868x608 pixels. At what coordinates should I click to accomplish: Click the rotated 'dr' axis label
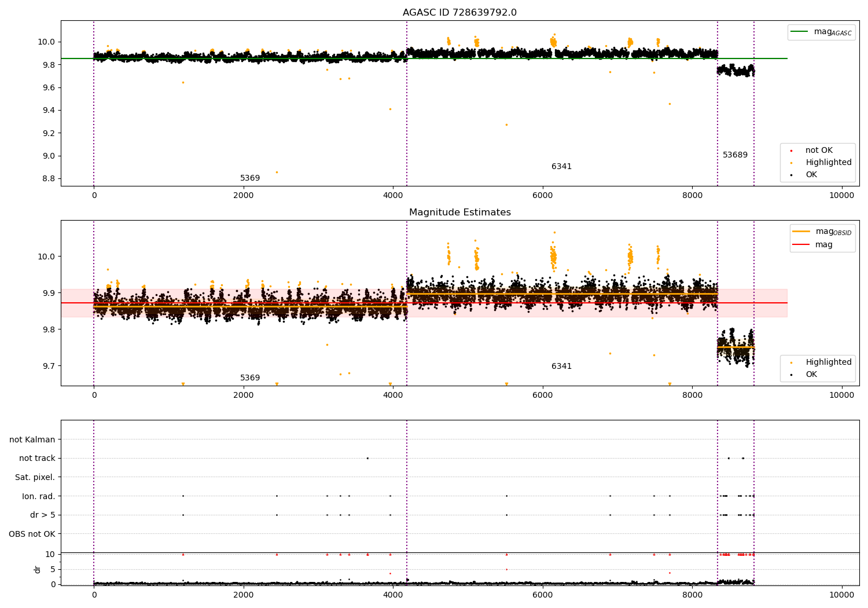pyautogui.click(x=38, y=569)
